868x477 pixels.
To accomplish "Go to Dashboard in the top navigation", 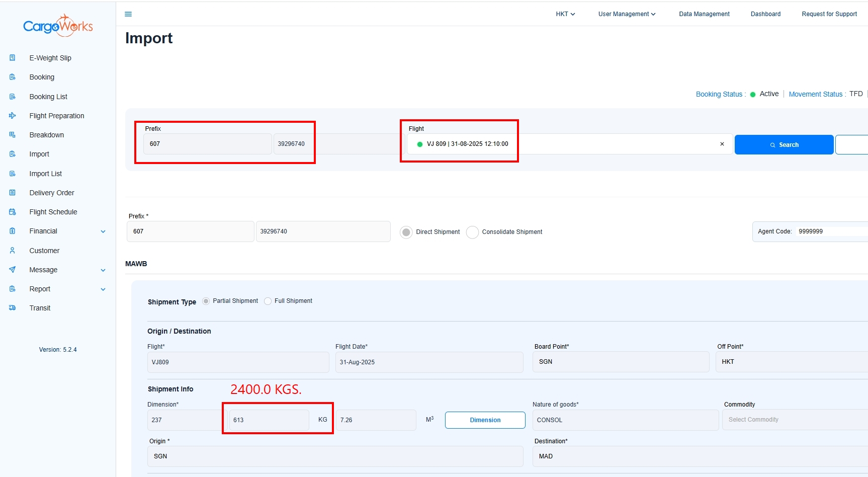I will pyautogui.click(x=765, y=14).
